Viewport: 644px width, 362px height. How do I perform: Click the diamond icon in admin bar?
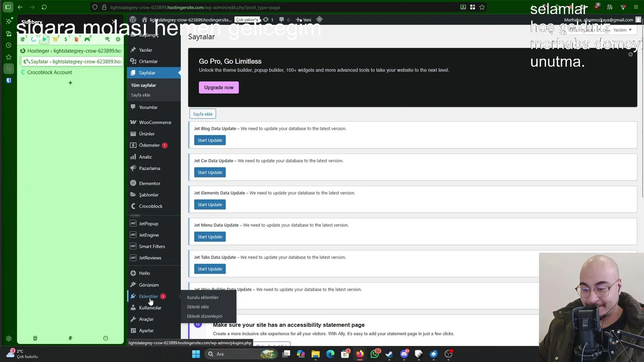click(319, 20)
